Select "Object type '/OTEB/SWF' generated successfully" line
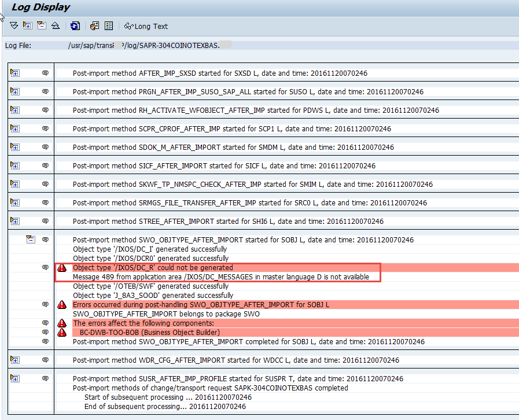Screen dimensions: 519x420 (x=150, y=286)
